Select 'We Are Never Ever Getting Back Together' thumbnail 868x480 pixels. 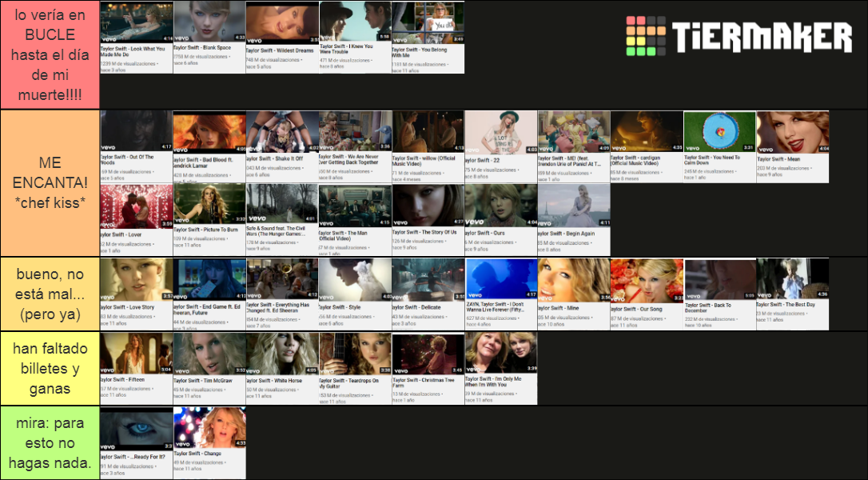[356, 147]
